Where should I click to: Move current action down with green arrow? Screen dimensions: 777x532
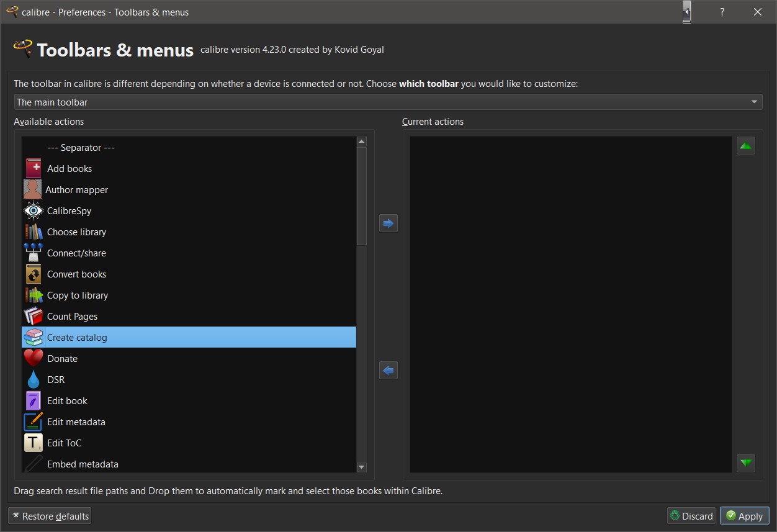coord(746,463)
